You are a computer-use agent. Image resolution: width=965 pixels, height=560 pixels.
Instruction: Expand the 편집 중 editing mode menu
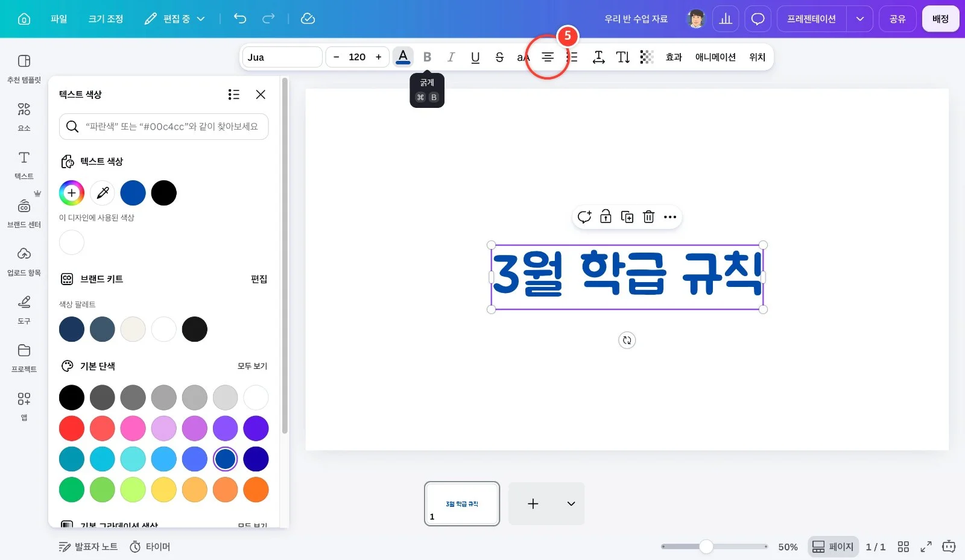click(175, 19)
